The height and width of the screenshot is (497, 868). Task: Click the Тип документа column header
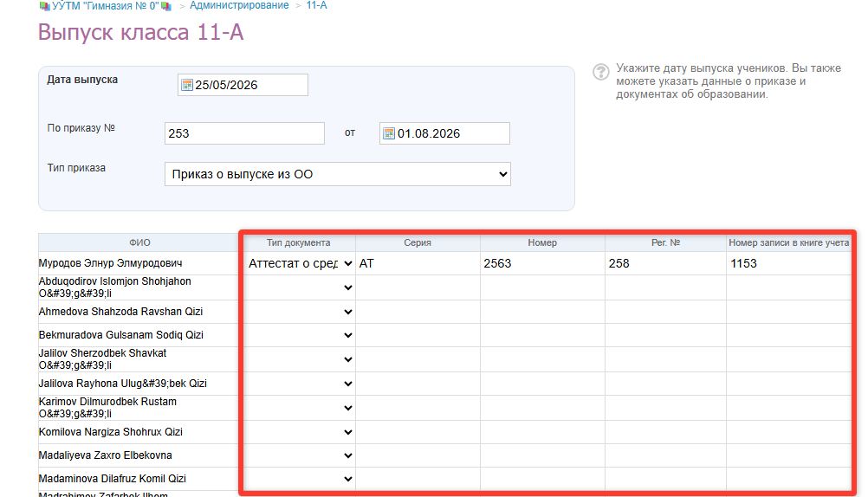pyautogui.click(x=298, y=242)
